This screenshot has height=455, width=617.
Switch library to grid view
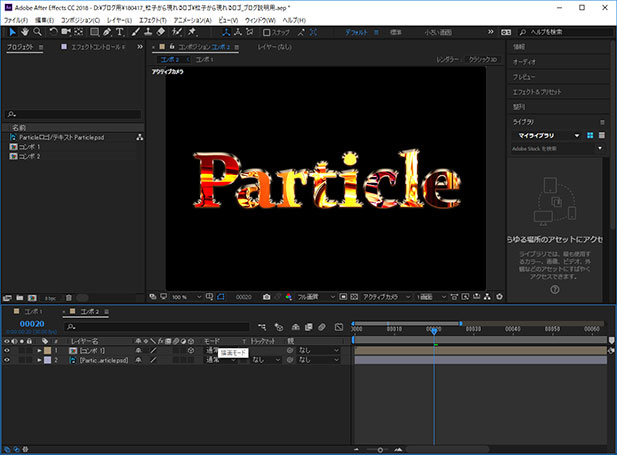[x=591, y=135]
